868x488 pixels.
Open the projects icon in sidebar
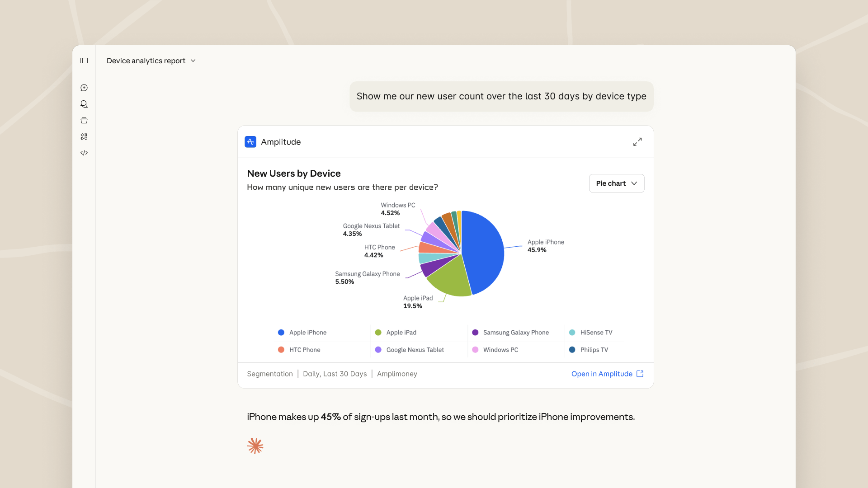[84, 120]
